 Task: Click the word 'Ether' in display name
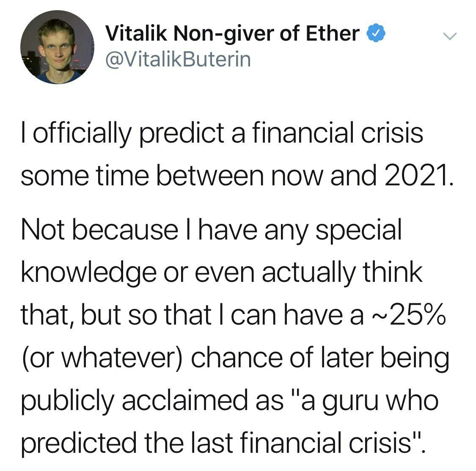coord(333,33)
